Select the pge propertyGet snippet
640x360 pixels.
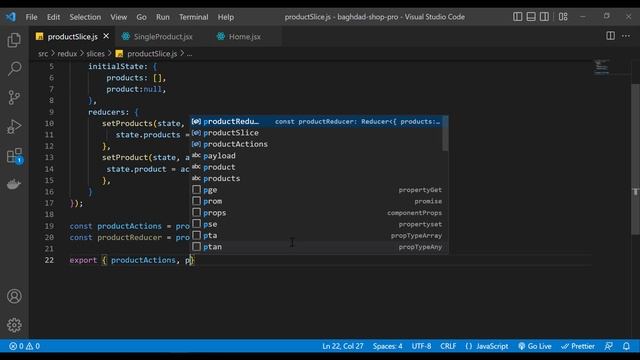316,190
